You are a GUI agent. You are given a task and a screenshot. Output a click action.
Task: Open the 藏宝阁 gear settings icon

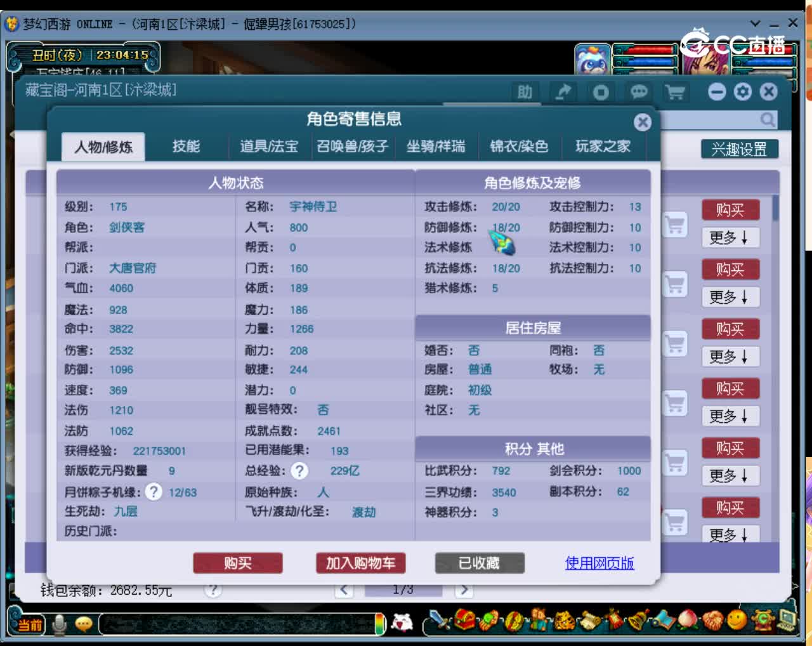tap(743, 92)
